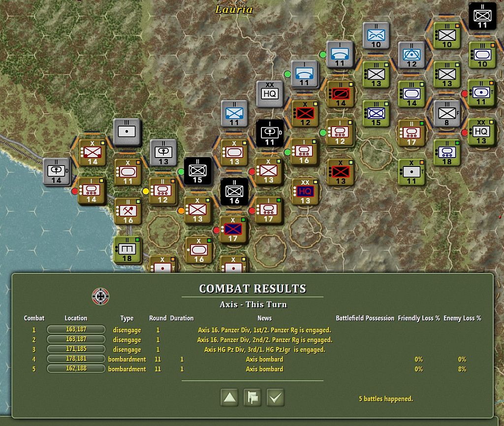
Task: Select gray infantry III counter with strength 8
Action: (447, 113)
